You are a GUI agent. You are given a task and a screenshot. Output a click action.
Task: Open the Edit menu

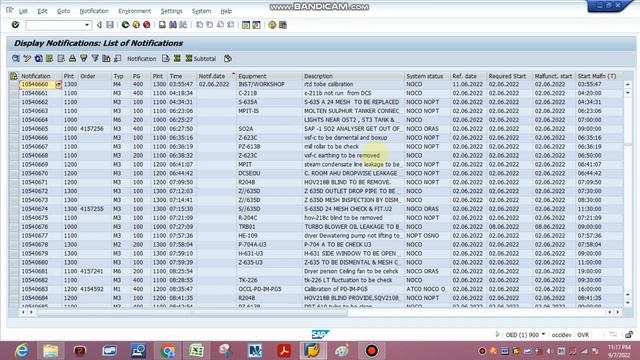pos(42,11)
